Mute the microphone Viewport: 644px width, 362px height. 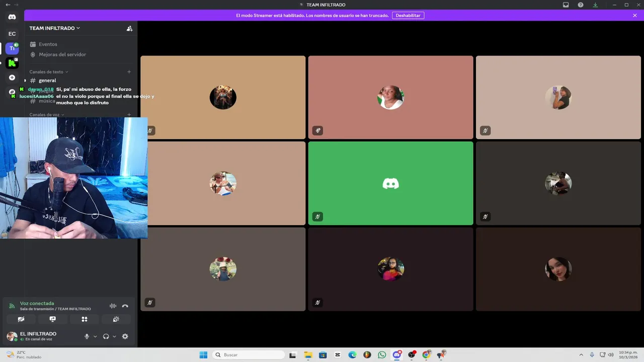pos(87,336)
